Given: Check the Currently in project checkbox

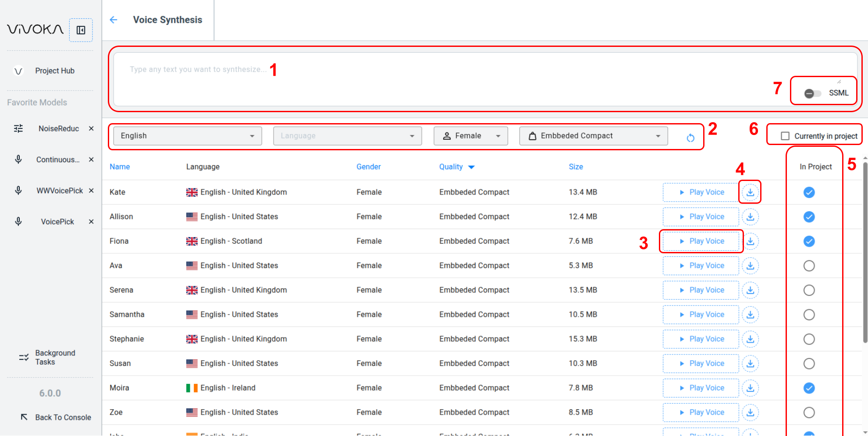Looking at the screenshot, I should click(x=785, y=136).
